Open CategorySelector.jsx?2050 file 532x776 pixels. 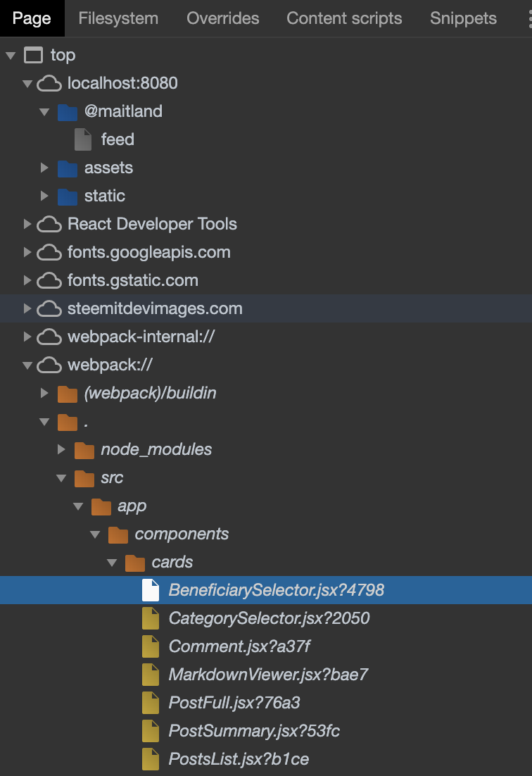click(x=269, y=618)
